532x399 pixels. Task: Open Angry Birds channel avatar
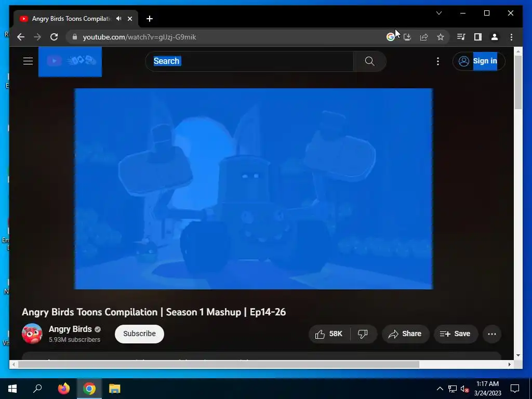pos(32,334)
